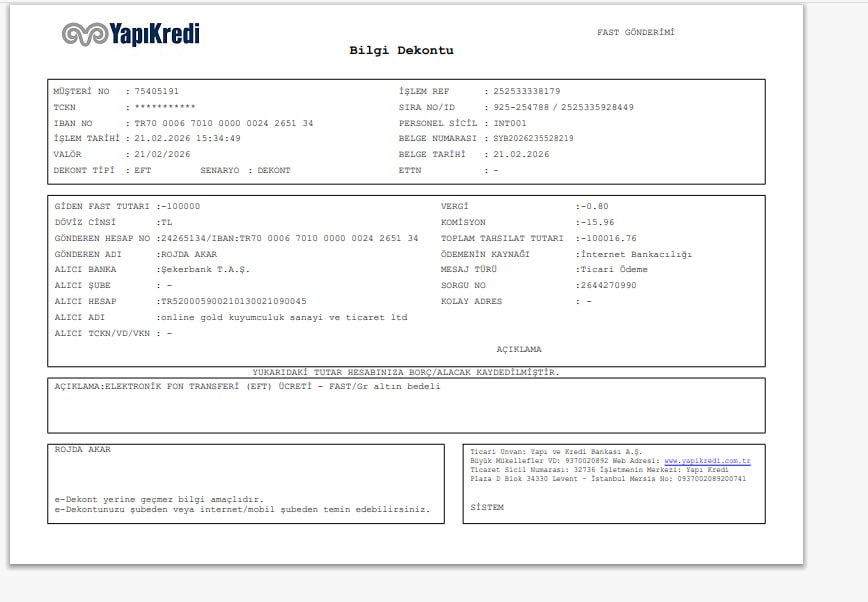Viewport: 868px width, 602px height.
Task: Select the müşteri no 75405191
Action: pyautogui.click(x=157, y=91)
